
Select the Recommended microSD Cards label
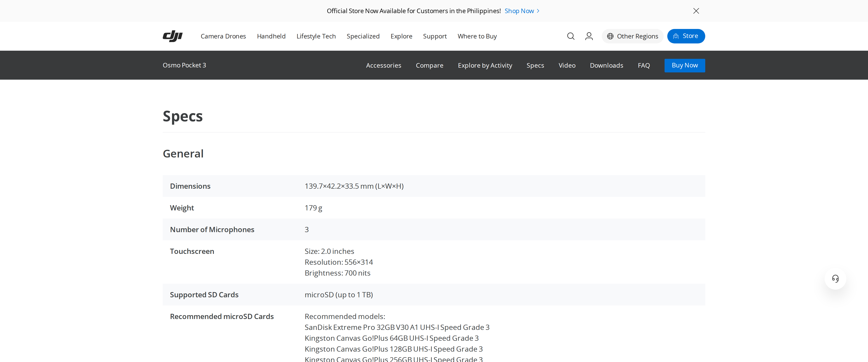point(222,317)
